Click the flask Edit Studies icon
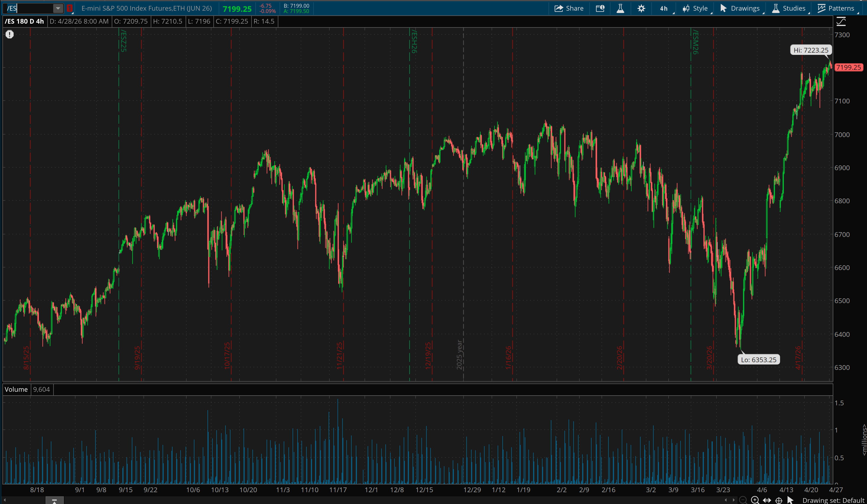 coord(620,8)
